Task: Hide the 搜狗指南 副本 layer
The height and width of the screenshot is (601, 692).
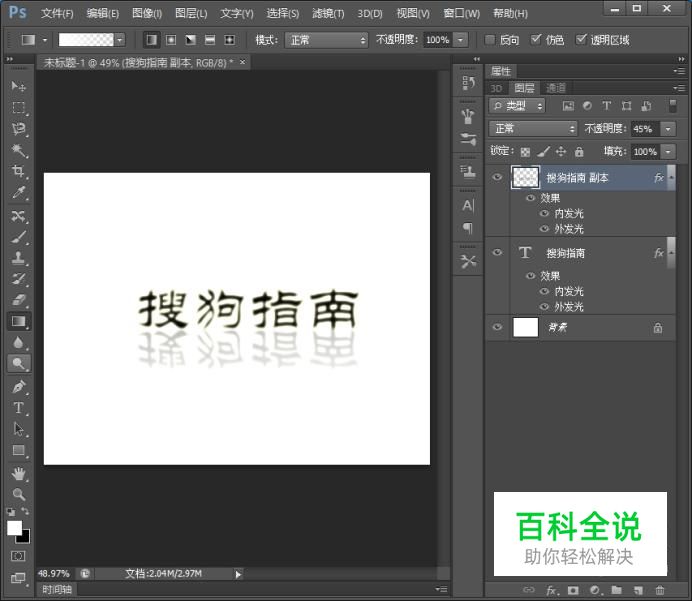Action: [497, 177]
